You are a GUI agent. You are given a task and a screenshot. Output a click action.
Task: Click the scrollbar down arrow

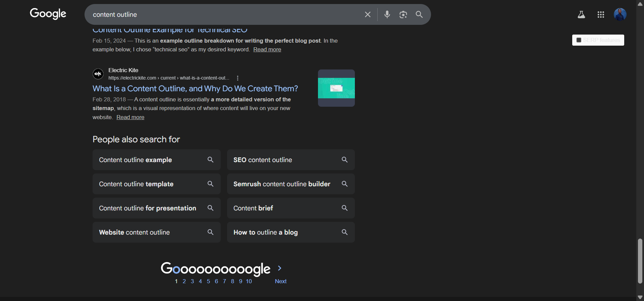(x=640, y=297)
